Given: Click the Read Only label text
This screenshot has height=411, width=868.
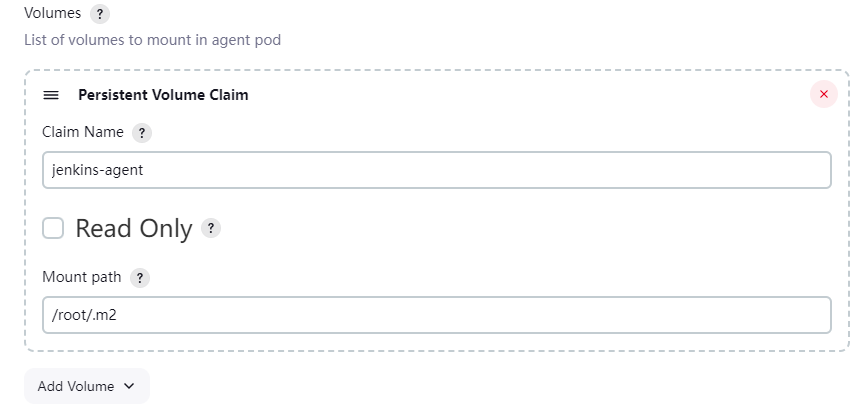Looking at the screenshot, I should point(134,228).
